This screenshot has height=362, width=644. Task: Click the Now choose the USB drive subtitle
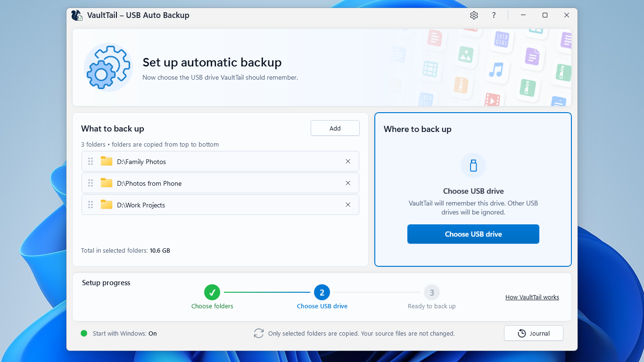220,77
